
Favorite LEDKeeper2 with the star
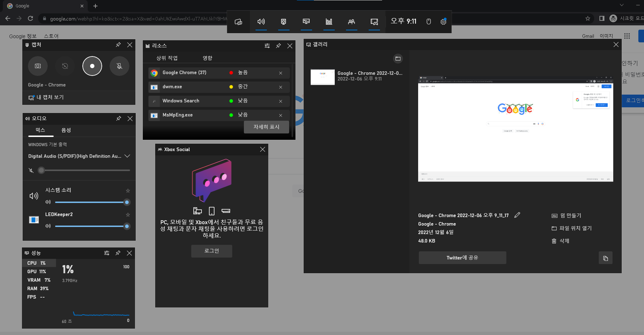point(128,215)
